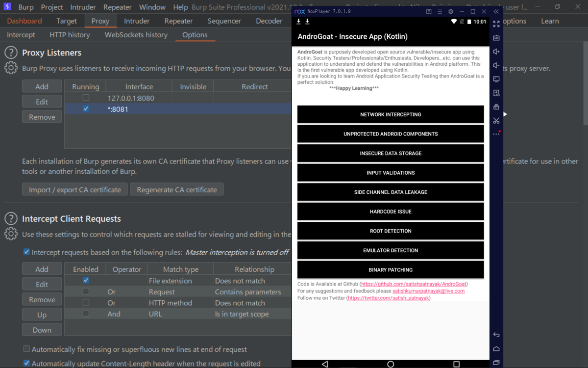Switch to the Intercept sub-tab
588x368 pixels.
tap(21, 35)
